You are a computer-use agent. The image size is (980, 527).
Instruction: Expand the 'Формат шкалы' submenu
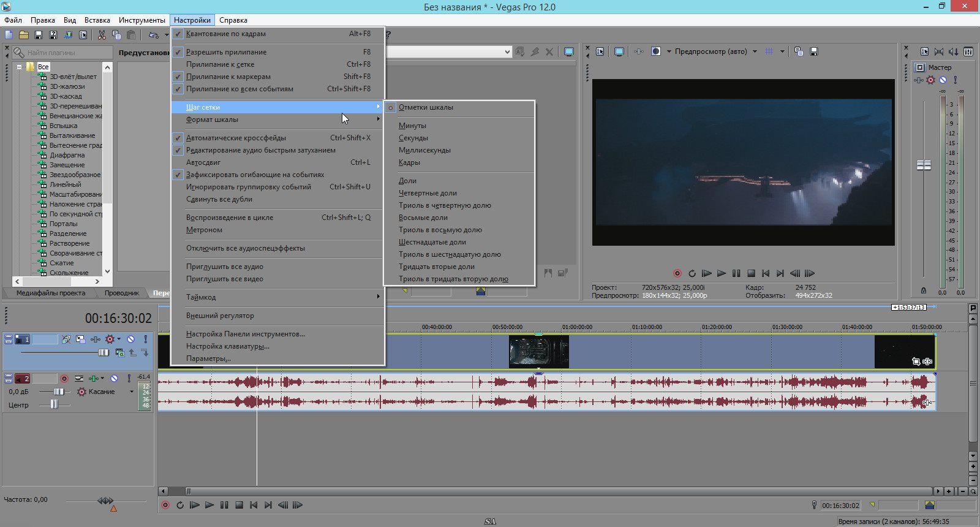click(x=212, y=119)
